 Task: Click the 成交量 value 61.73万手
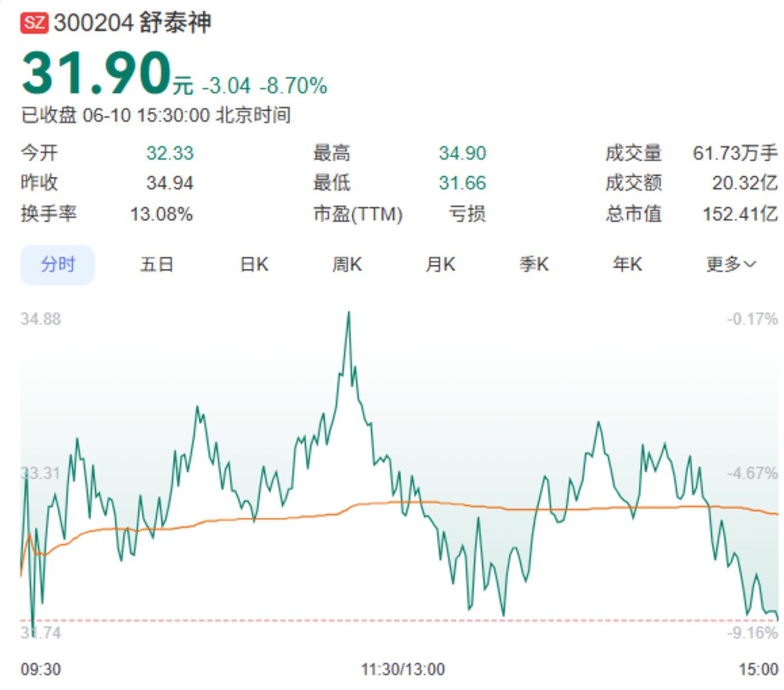(x=735, y=153)
